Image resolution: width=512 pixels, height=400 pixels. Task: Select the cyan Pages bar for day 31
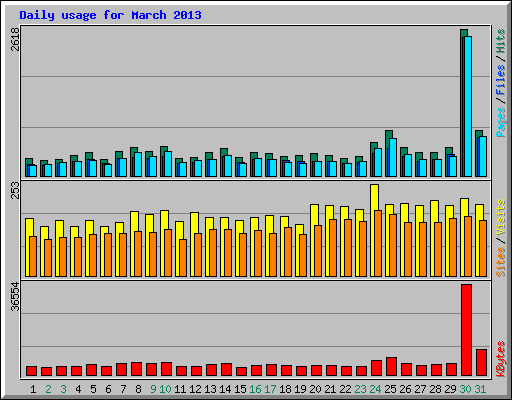483,156
